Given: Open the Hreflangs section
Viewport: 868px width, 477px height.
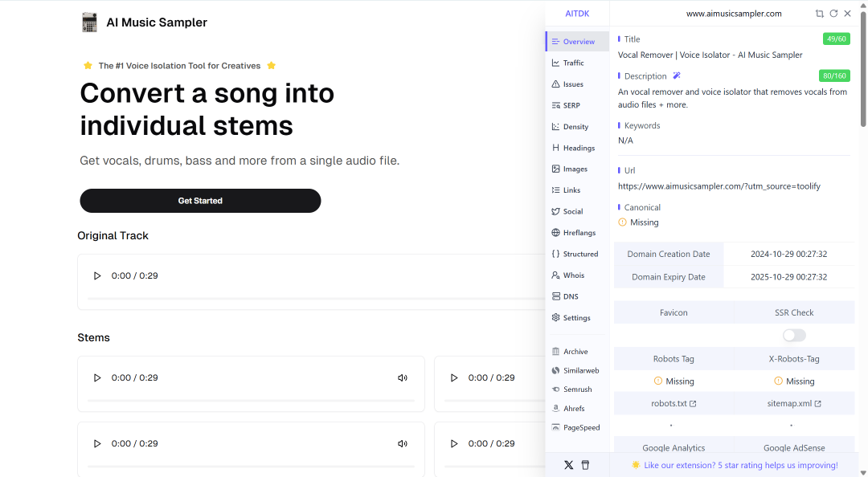Looking at the screenshot, I should (x=575, y=232).
